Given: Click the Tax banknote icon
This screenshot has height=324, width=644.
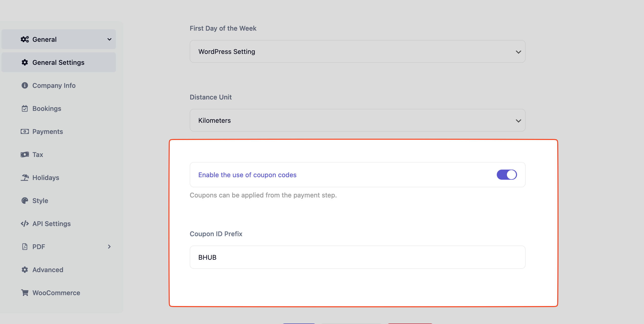Looking at the screenshot, I should [25, 155].
